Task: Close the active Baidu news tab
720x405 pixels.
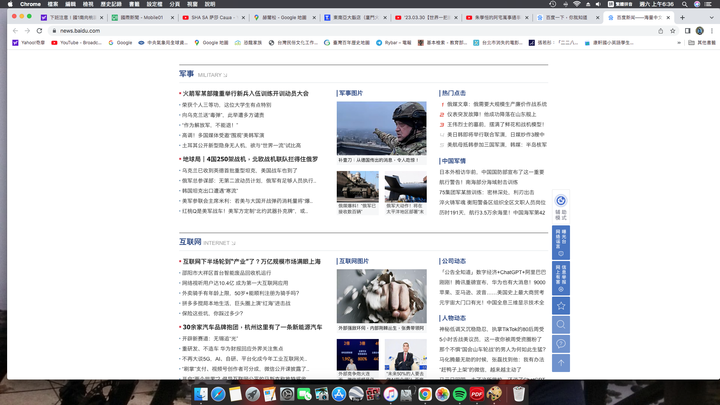Action: [668, 17]
